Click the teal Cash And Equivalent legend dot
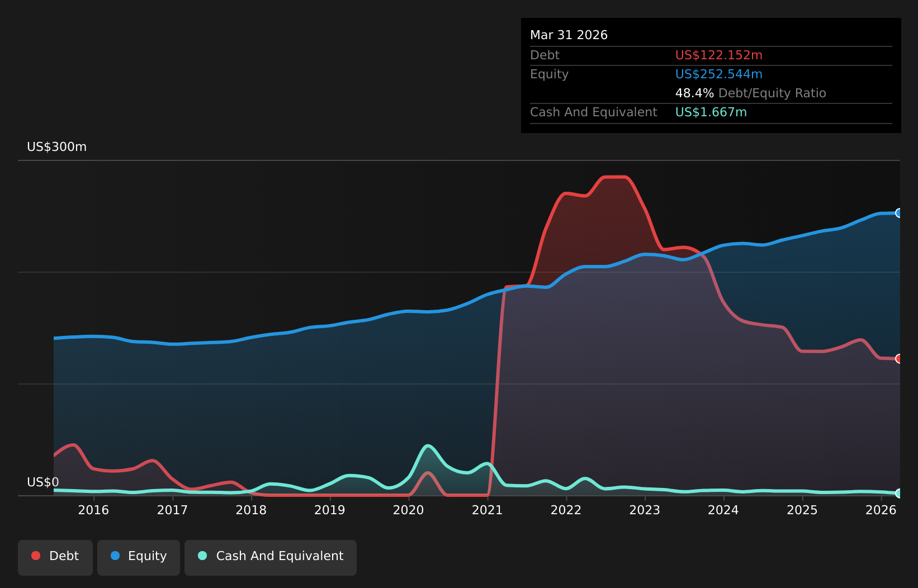 pos(202,556)
